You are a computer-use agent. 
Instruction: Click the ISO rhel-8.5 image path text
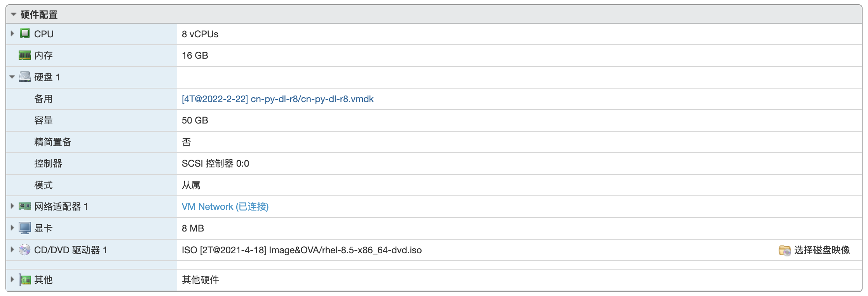coord(302,250)
